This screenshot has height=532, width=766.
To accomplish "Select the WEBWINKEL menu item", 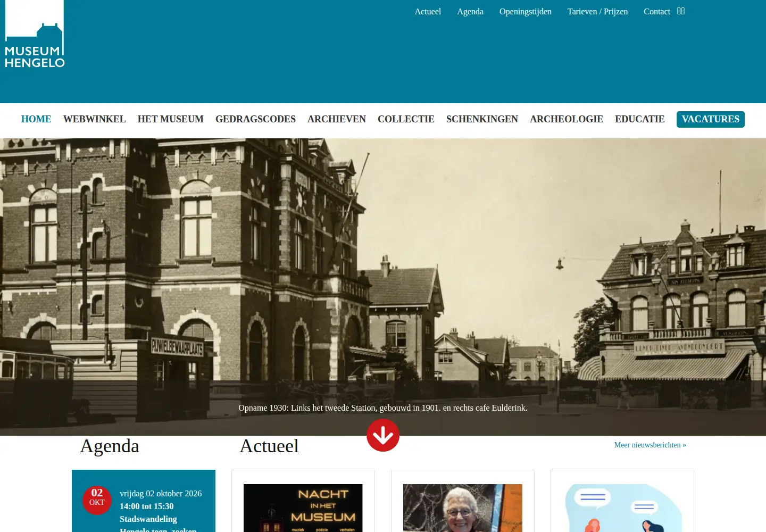I will click(x=95, y=119).
